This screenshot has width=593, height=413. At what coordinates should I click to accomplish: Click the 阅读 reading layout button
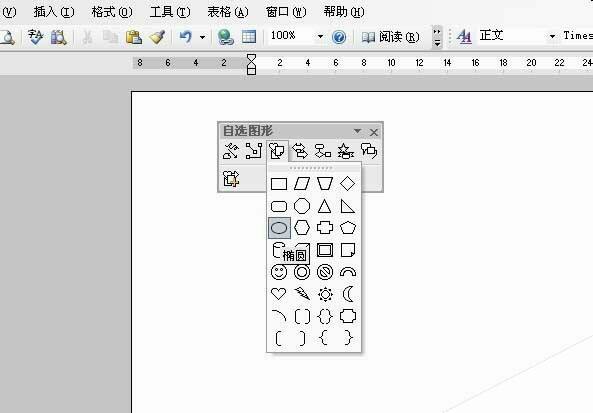click(x=391, y=37)
